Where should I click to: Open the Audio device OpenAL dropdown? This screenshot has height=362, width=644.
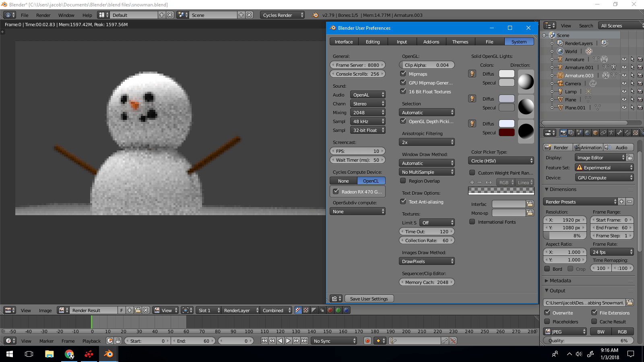[x=367, y=95]
